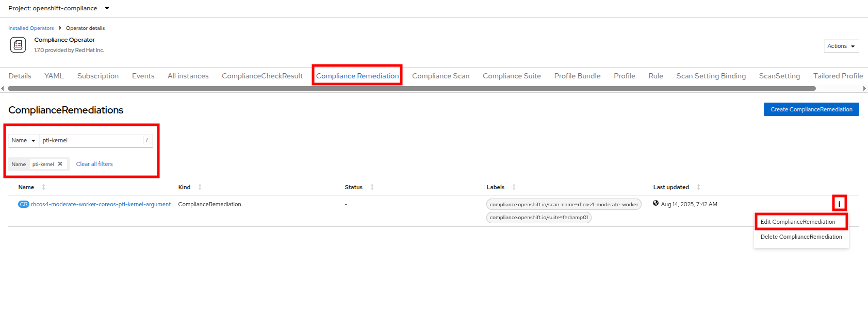The image size is (868, 330).
Task: Switch to the Details tab
Action: click(x=20, y=76)
